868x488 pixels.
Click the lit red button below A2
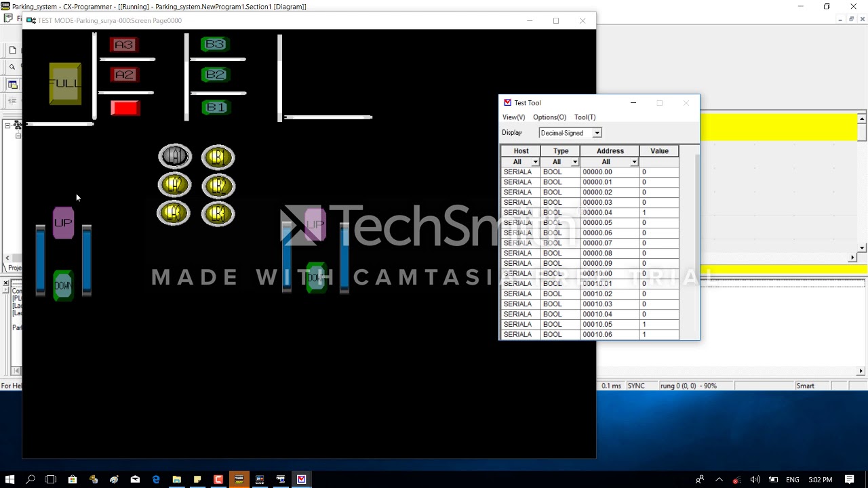click(x=125, y=108)
